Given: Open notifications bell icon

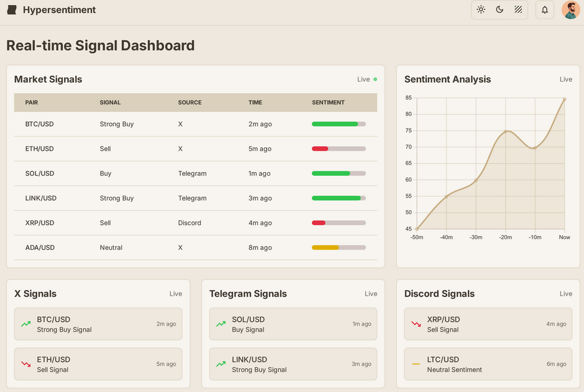Looking at the screenshot, I should [545, 10].
